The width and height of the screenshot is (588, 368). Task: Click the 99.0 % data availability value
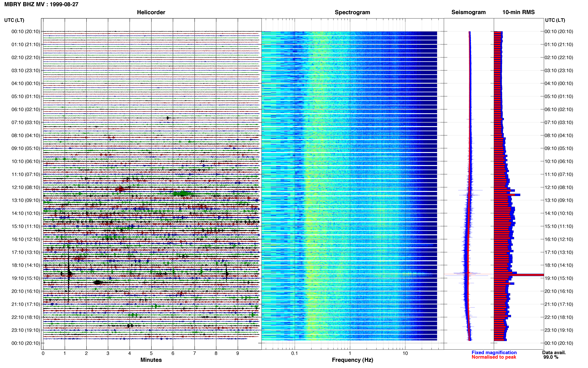[551, 357]
